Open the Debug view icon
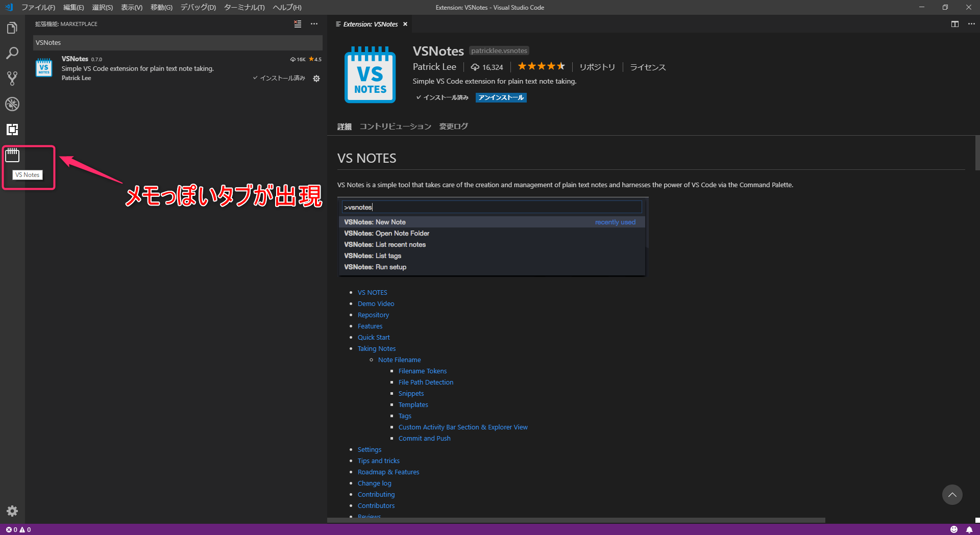This screenshot has height=535, width=980. [12, 104]
